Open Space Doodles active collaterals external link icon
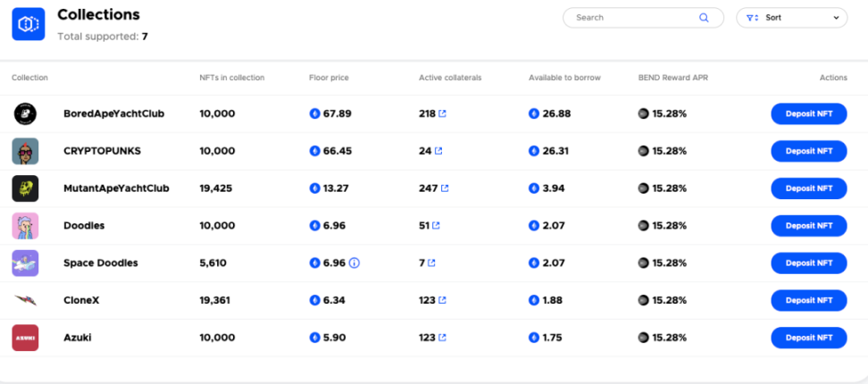 pyautogui.click(x=431, y=263)
